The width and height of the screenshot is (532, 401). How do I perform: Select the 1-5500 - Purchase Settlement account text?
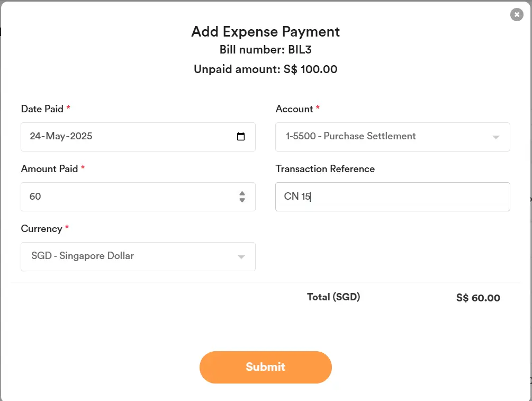coord(350,136)
